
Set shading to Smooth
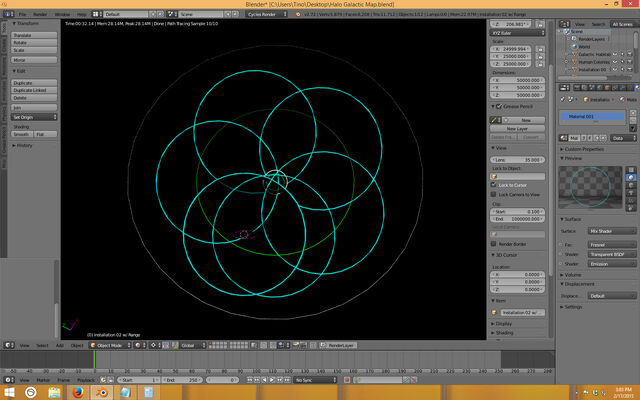pos(22,134)
